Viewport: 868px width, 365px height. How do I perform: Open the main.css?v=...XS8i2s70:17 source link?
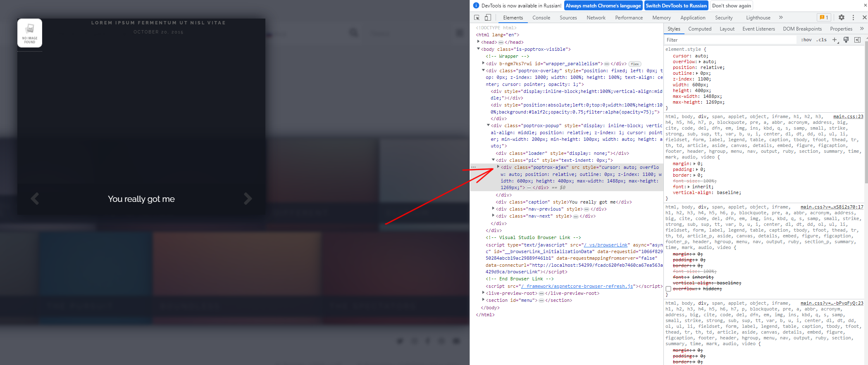[832, 207]
